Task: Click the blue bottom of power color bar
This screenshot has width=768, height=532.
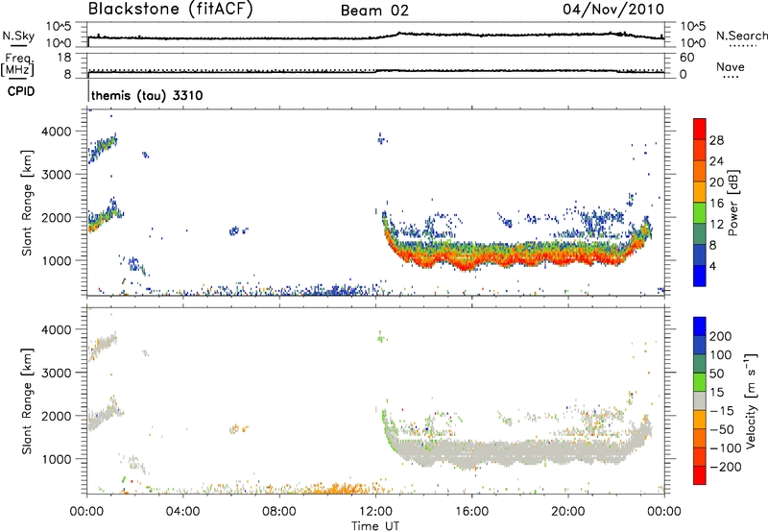Action: (x=700, y=276)
